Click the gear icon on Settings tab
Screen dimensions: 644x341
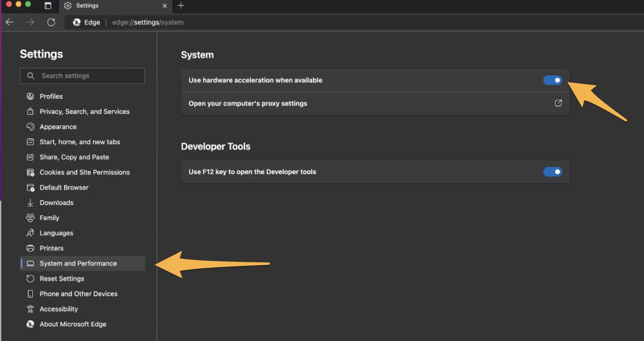[x=68, y=5]
